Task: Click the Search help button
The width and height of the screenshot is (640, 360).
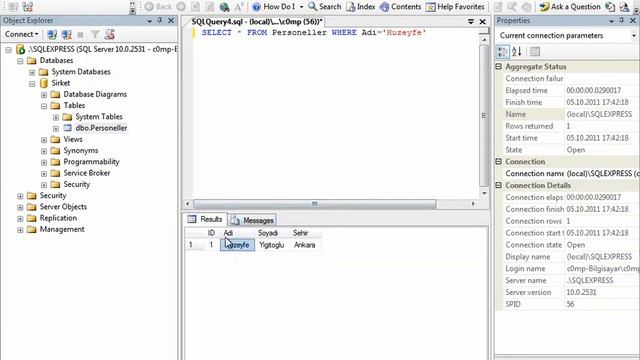Action: (x=324, y=7)
